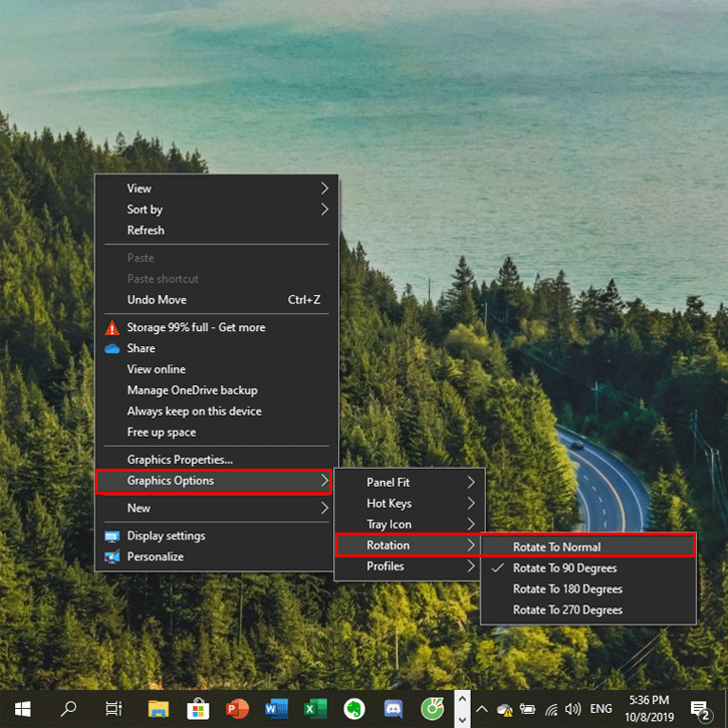Screen dimensions: 728x728
Task: Open Evernote from the taskbar
Action: 353,709
